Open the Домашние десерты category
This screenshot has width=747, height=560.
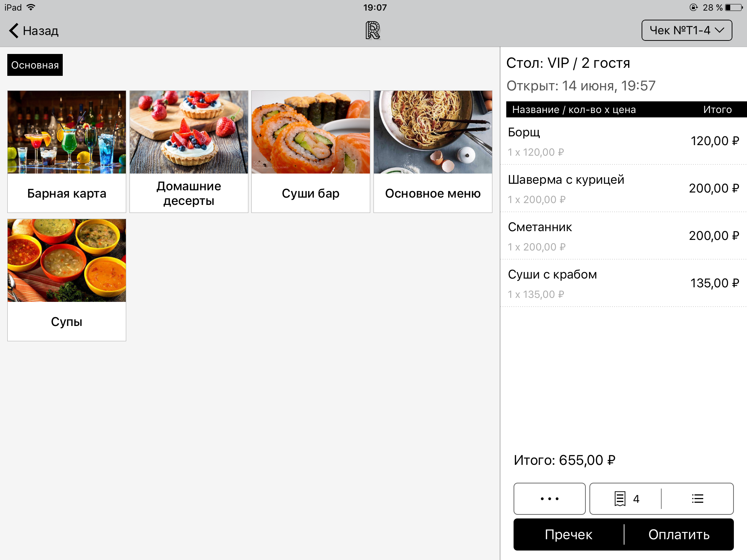(x=189, y=151)
